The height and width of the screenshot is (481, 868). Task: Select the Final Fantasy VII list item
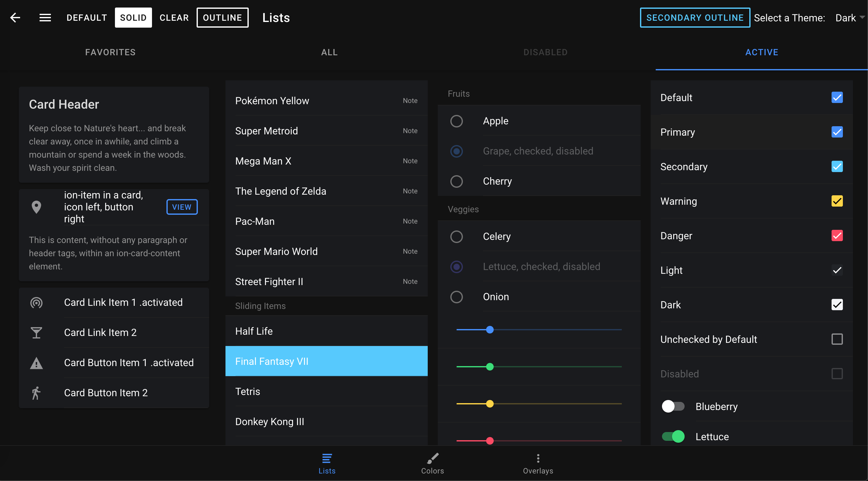tap(326, 361)
